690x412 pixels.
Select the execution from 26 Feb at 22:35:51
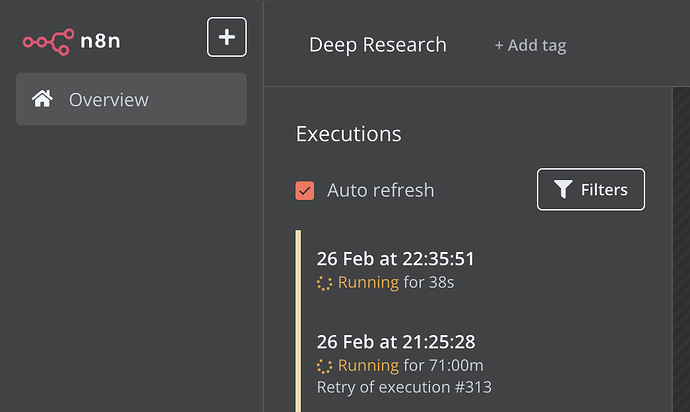(x=396, y=259)
